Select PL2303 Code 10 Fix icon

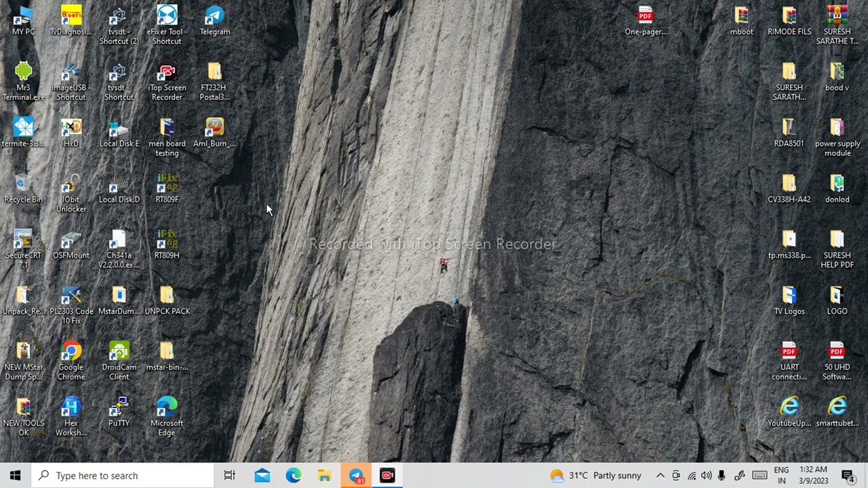71,305
